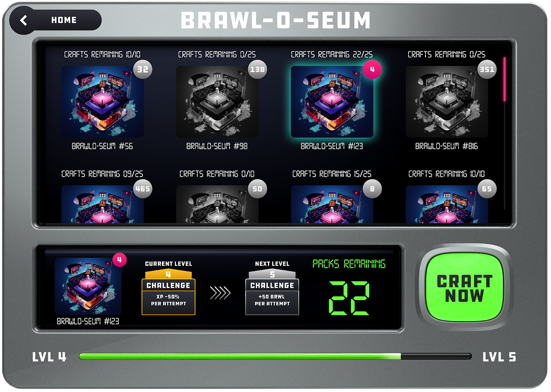This screenshot has width=551, height=392.
Task: Click the 351 badge on Brawl-O-Seum #816
Action: [487, 69]
